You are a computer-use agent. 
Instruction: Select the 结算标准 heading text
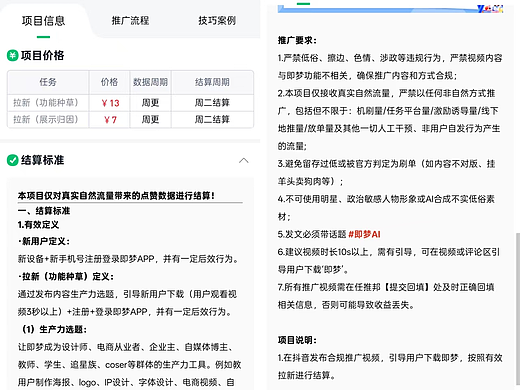pyautogui.click(x=42, y=160)
